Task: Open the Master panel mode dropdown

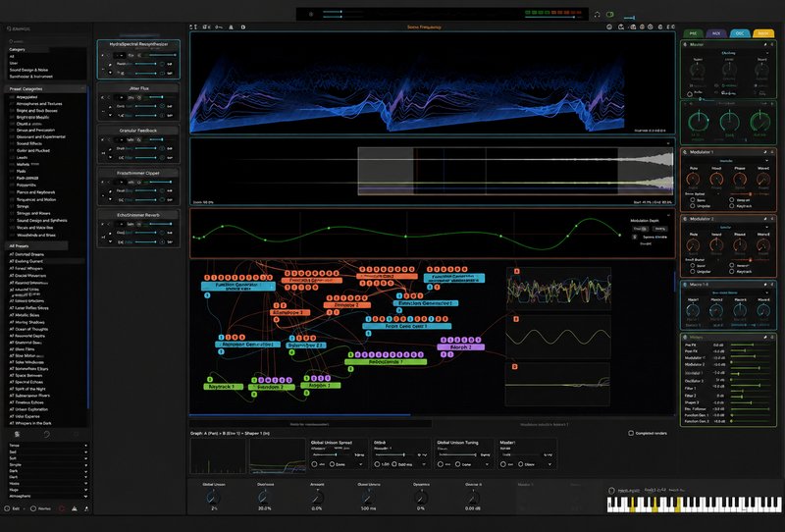Action: pyautogui.click(x=728, y=53)
